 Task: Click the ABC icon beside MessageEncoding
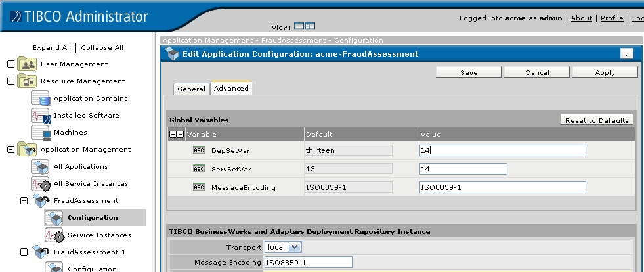coord(199,187)
